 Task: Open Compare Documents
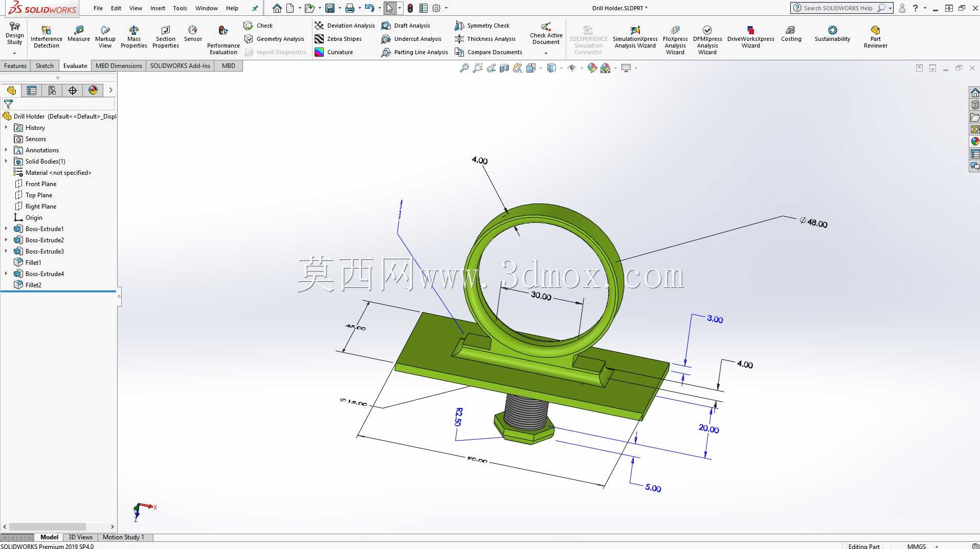click(x=488, y=52)
